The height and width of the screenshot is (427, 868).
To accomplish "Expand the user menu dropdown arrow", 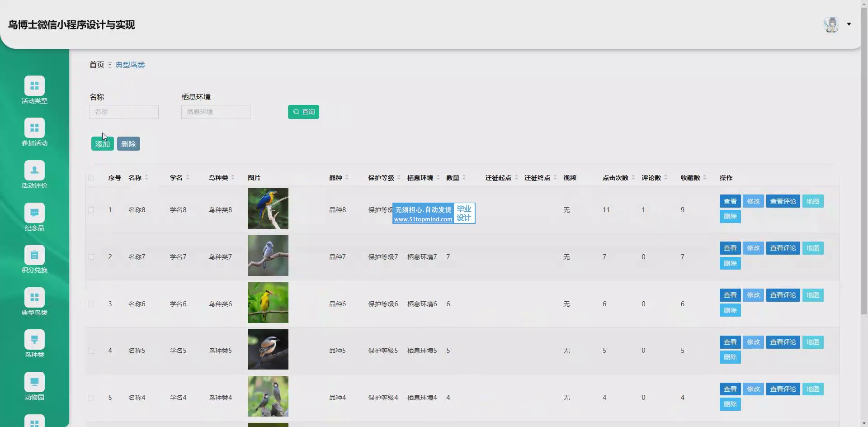I will point(849,24).
